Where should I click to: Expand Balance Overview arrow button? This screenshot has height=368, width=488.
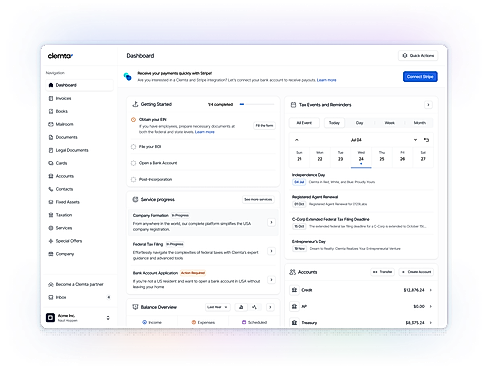(x=270, y=307)
